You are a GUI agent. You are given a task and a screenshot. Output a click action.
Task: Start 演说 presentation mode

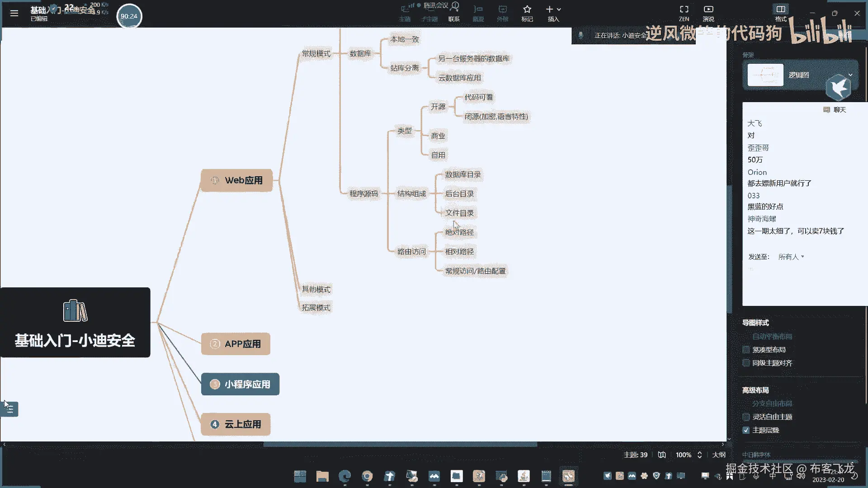[x=708, y=9]
